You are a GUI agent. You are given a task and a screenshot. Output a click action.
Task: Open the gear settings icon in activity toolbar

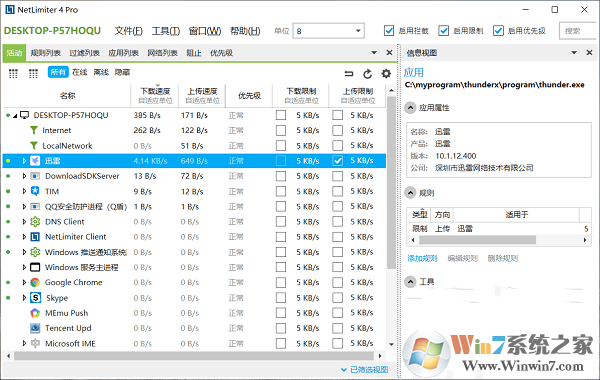pyautogui.click(x=386, y=73)
